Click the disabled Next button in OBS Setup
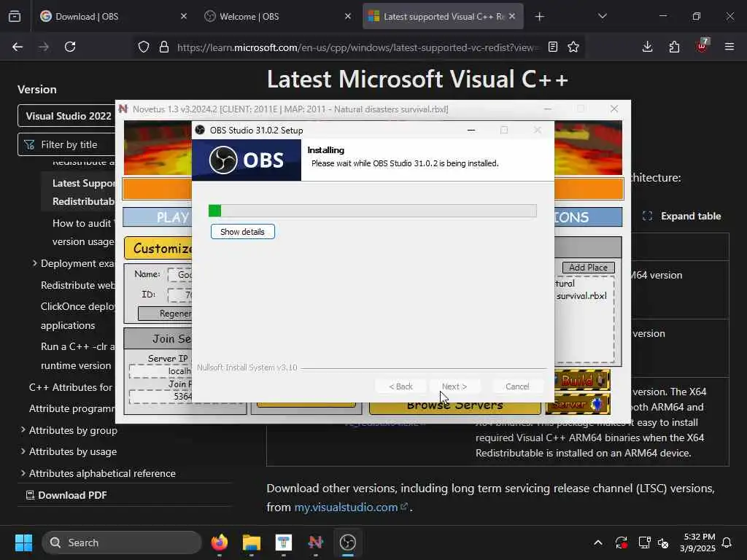Viewport: 747px width, 560px height. (x=454, y=386)
